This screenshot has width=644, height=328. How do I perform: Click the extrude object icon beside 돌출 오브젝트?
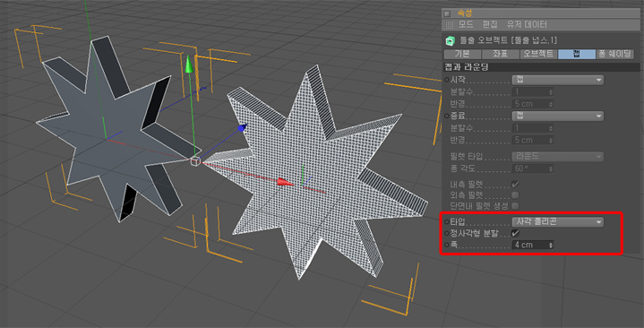tap(451, 40)
